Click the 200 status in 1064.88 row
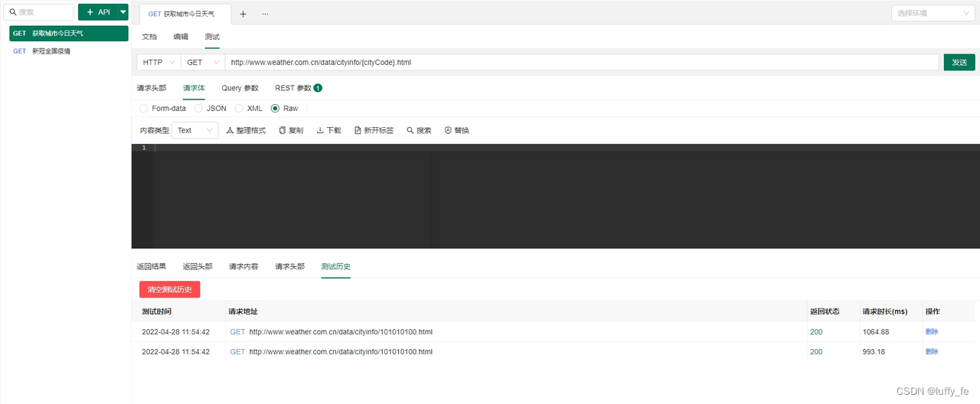Screen dimensions: 980x404 pos(816,331)
